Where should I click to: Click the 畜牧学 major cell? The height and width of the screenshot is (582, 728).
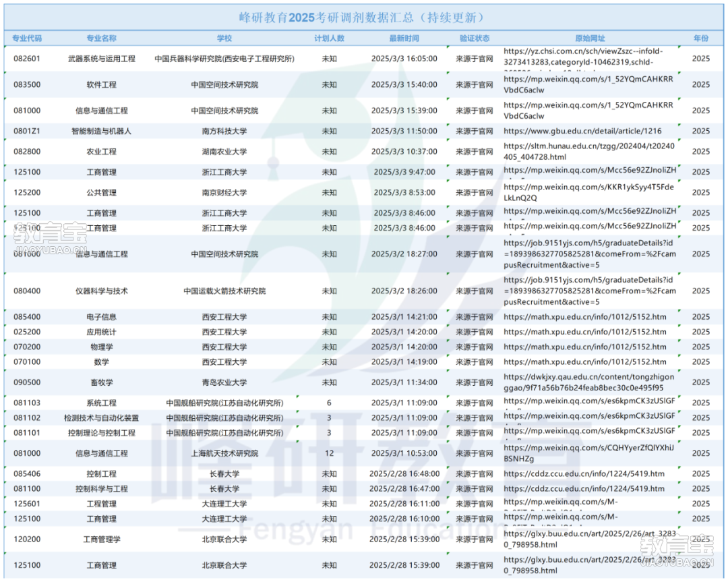coord(101,382)
